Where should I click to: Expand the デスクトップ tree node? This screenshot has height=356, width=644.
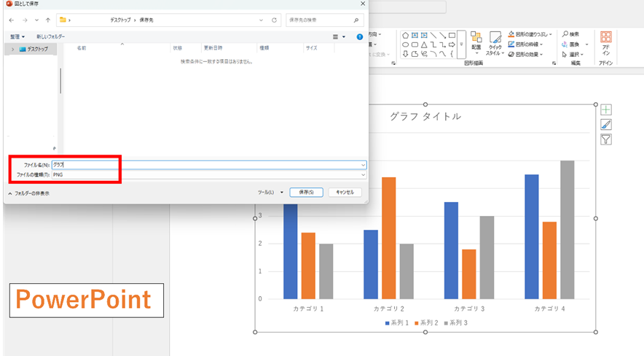pos(12,49)
